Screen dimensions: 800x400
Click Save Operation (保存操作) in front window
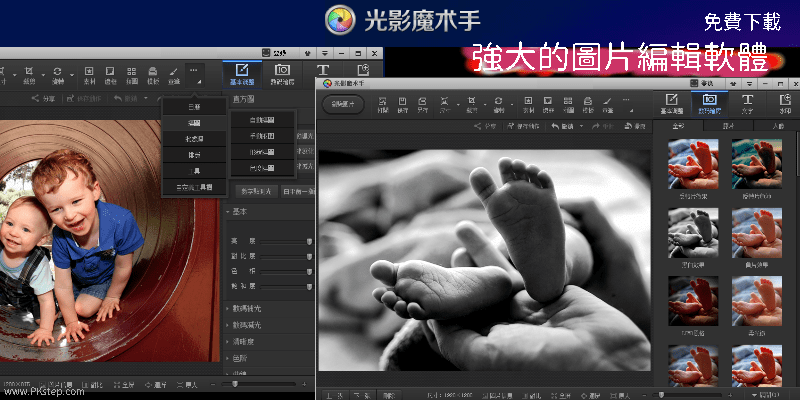coord(524,126)
